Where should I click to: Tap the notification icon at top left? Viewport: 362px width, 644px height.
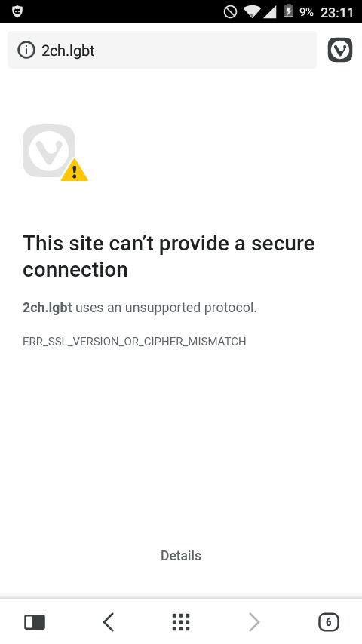pyautogui.click(x=17, y=11)
